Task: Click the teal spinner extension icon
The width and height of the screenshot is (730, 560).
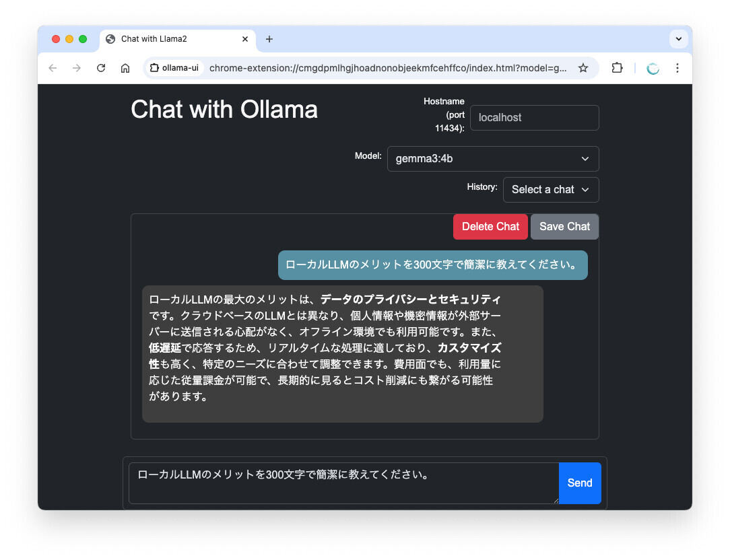Action: point(653,69)
